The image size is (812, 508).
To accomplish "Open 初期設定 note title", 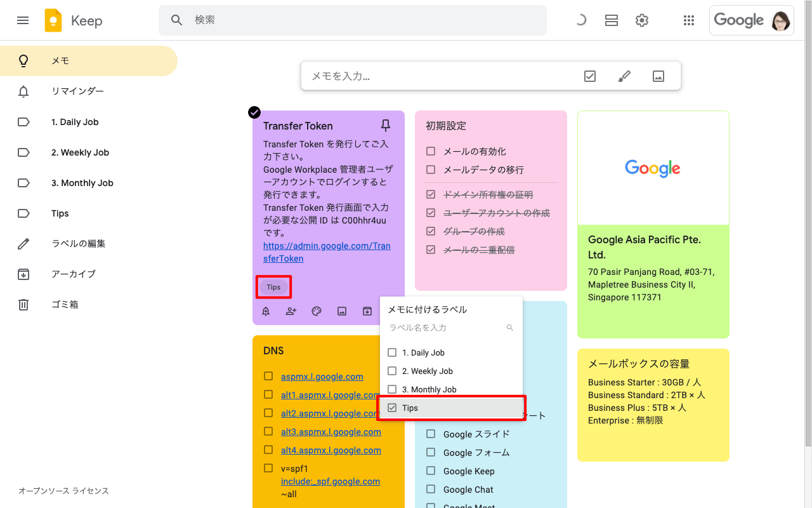I will click(446, 126).
